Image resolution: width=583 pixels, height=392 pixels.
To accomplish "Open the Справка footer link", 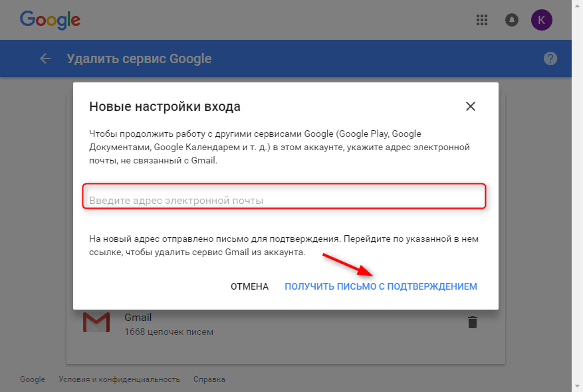I will pos(209,379).
